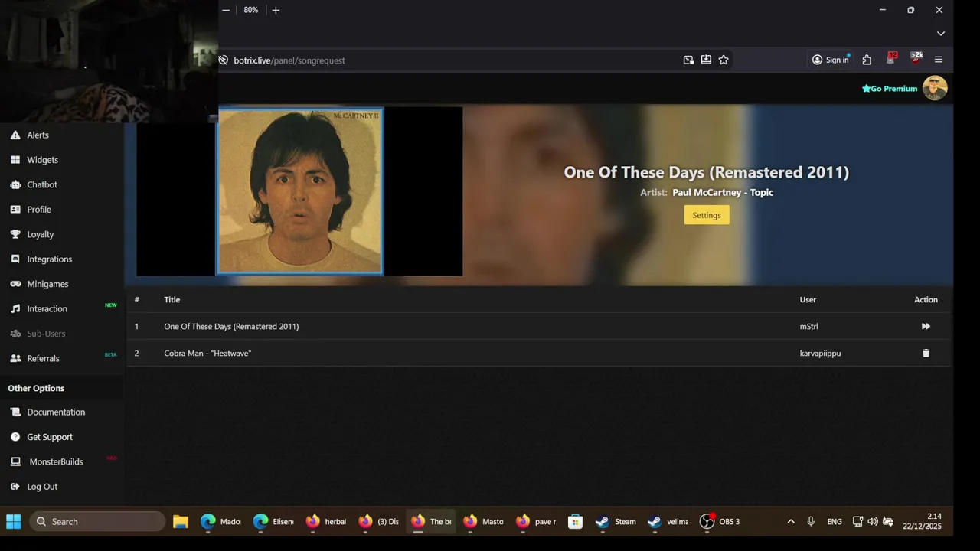980x551 pixels.
Task: Click the Cobra Man - "Heatwave" title
Action: [207, 353]
